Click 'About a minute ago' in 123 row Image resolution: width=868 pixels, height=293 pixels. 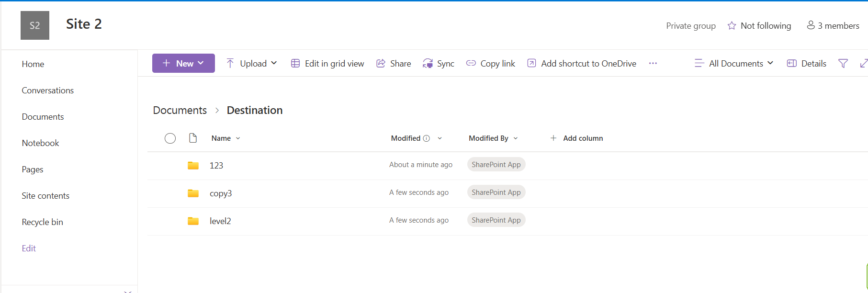tap(421, 165)
